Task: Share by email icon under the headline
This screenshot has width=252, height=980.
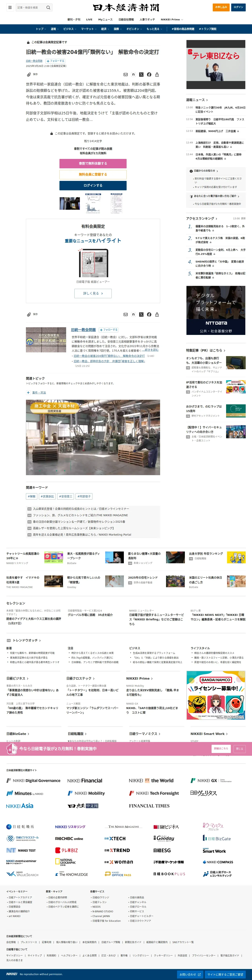Action: pyautogui.click(x=126, y=75)
